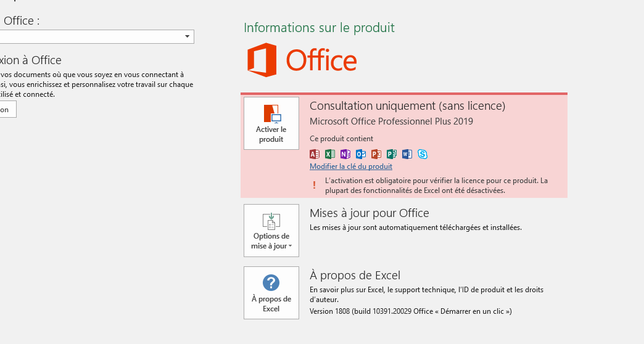Image resolution: width=644 pixels, height=344 pixels.
Task: Expand the Office theme dropdown arrow
Action: [x=188, y=36]
